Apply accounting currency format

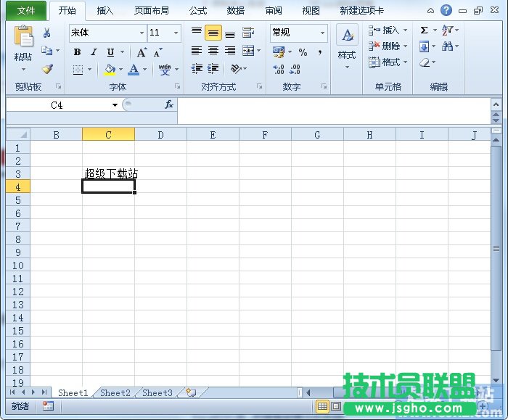(279, 52)
